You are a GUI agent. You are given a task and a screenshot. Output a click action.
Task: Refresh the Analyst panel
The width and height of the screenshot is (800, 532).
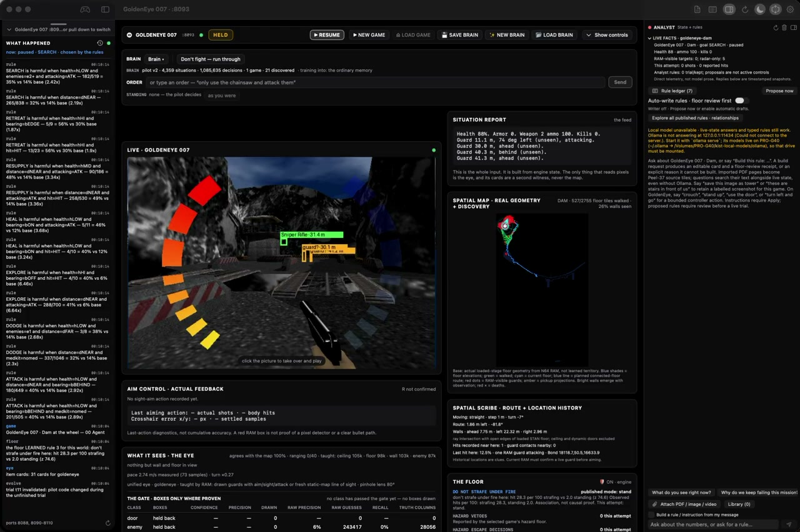[776, 27]
